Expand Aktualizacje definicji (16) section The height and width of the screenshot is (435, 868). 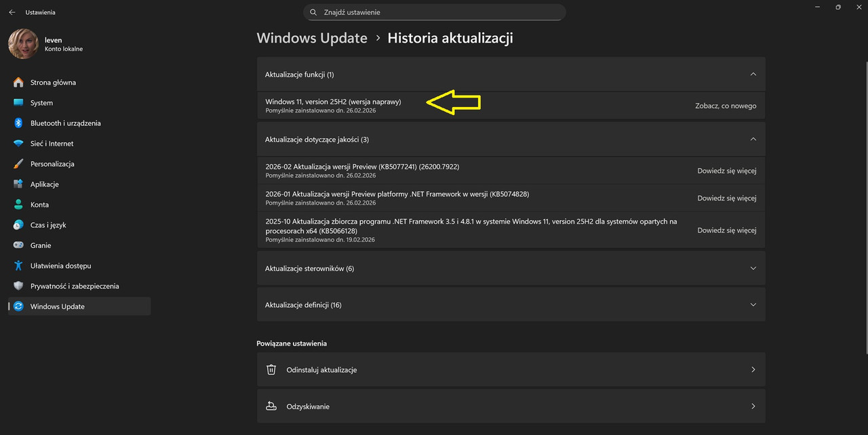[x=511, y=305]
